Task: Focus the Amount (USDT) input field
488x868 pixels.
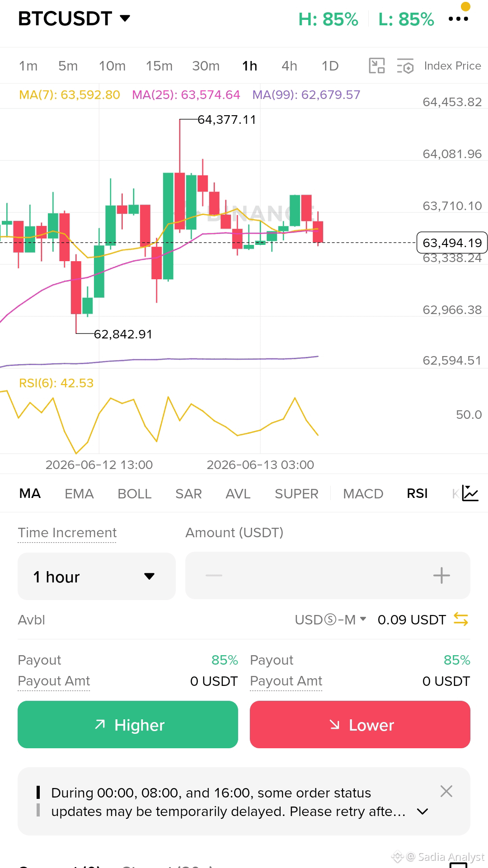Action: (328, 575)
